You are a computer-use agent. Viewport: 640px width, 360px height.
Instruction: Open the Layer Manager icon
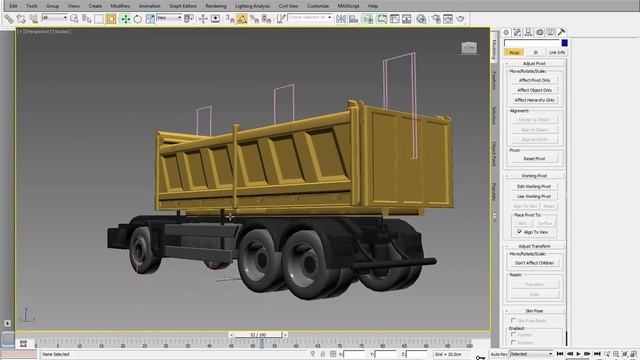point(368,19)
